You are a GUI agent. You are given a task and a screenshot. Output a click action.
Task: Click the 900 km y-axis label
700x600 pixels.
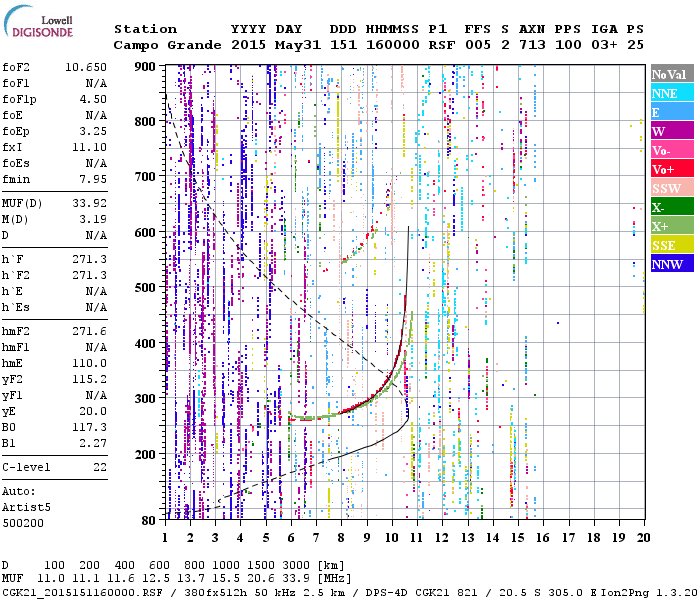click(145, 67)
